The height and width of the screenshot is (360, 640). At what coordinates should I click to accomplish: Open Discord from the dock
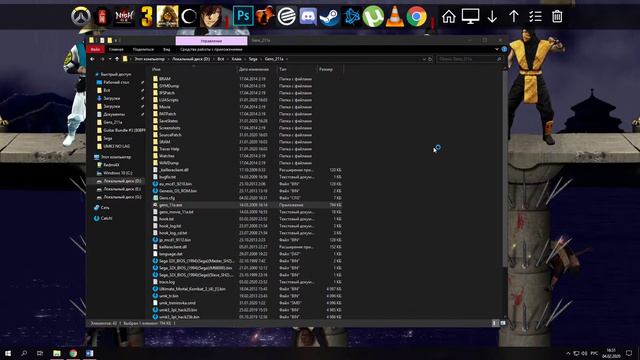308,17
